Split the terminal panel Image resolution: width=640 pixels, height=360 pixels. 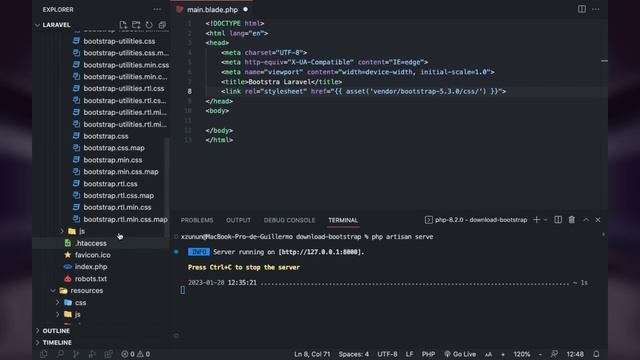pyautogui.click(x=558, y=220)
